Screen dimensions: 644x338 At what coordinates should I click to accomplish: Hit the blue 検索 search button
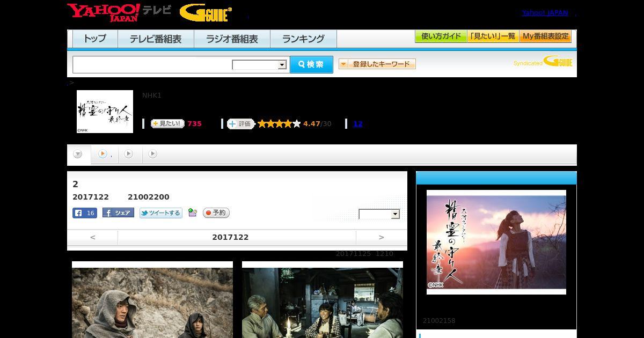tap(311, 64)
